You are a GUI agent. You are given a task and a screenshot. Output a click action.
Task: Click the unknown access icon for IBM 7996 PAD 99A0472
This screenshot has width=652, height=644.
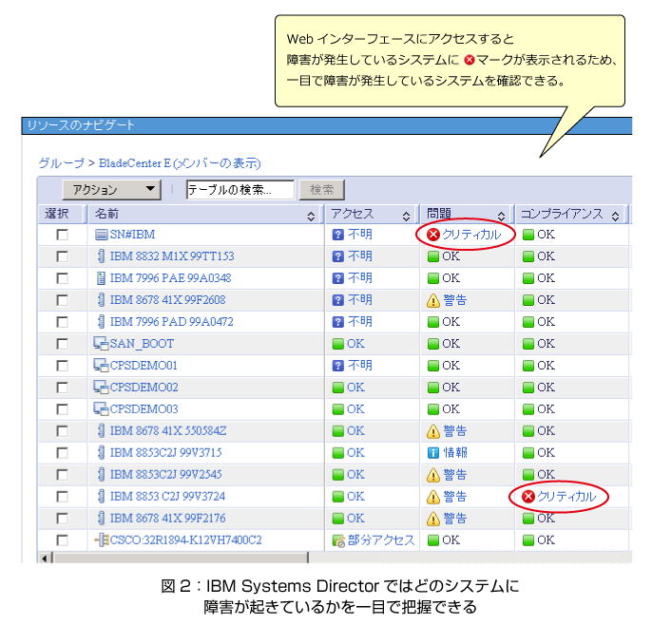[338, 322]
